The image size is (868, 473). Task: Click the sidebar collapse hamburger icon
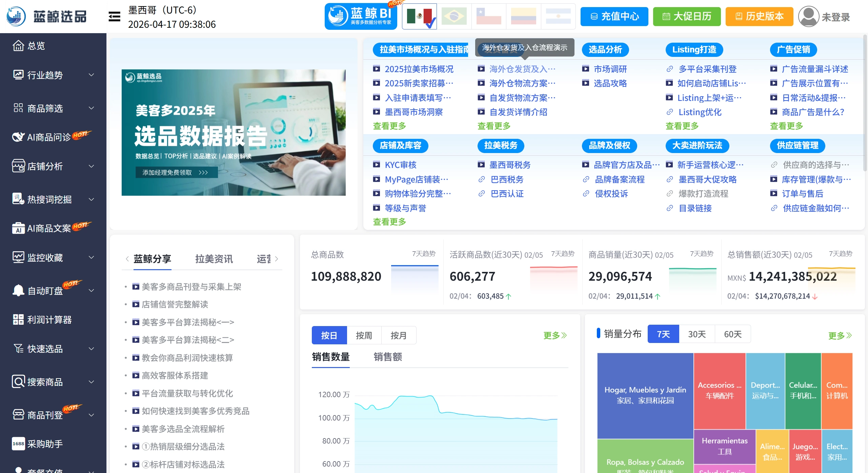pos(114,16)
